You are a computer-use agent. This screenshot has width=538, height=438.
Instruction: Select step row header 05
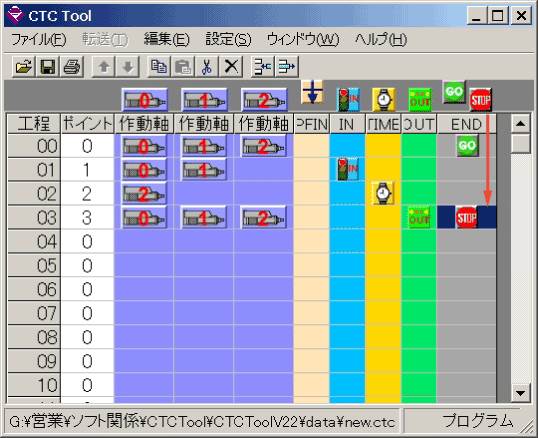pos(34,265)
